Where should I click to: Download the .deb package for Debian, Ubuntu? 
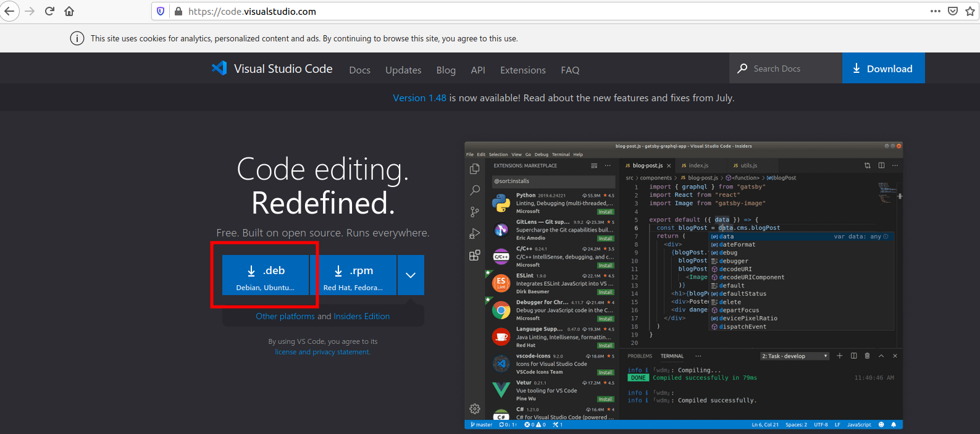point(266,275)
